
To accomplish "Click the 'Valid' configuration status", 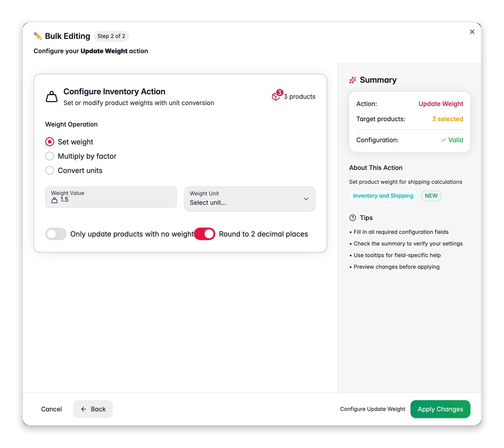I will (x=455, y=140).
